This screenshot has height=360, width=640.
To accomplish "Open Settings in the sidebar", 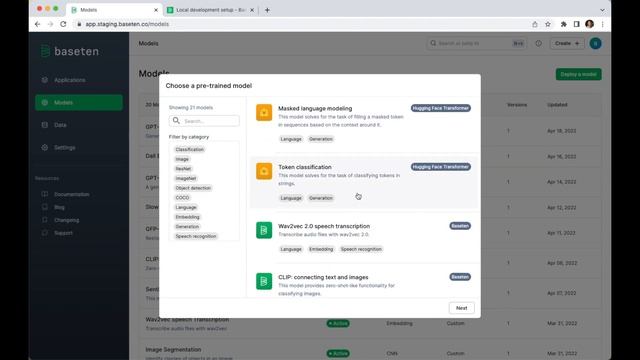I will [78, 147].
